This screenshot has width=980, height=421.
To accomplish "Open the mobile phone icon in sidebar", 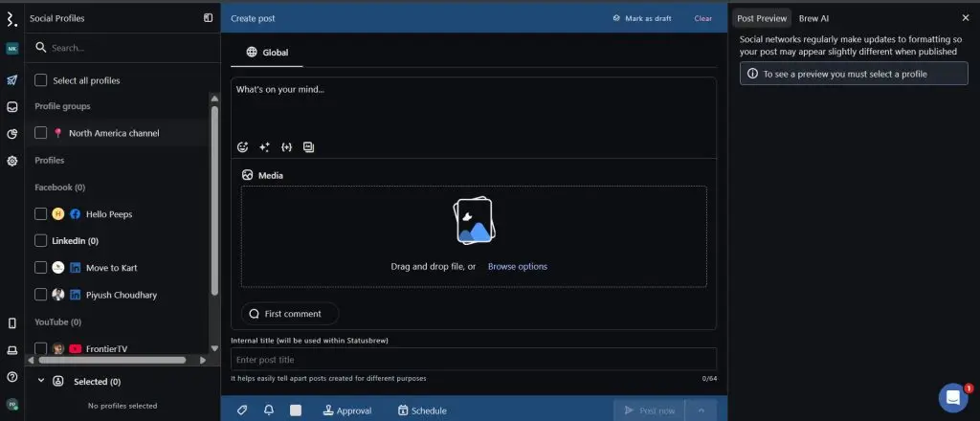I will (11, 323).
